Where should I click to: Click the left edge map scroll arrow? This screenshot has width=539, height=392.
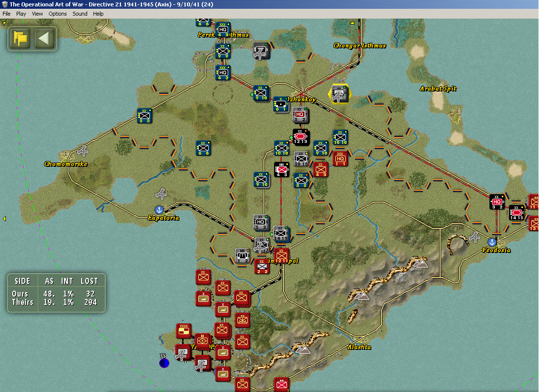click(4, 218)
